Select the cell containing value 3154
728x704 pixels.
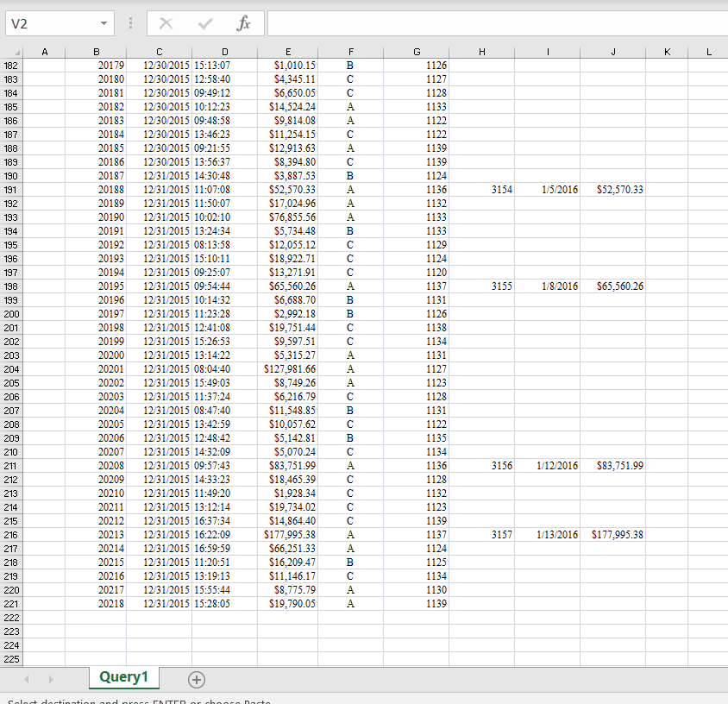point(481,190)
